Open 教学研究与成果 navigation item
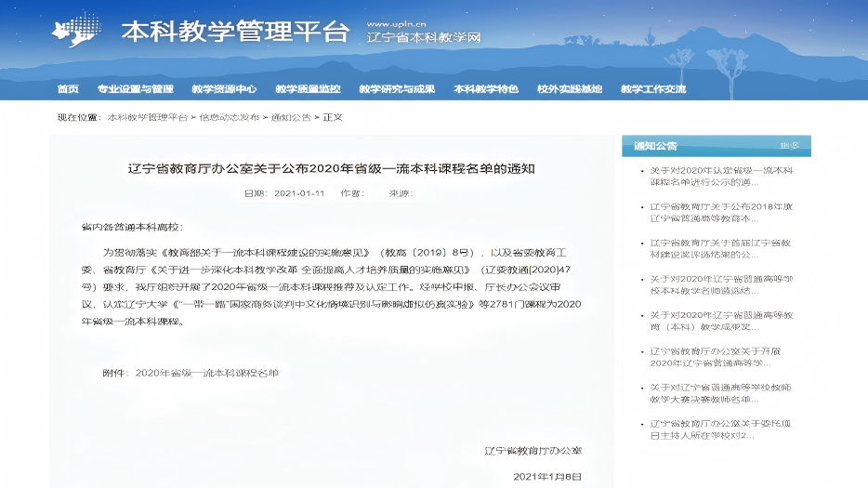The width and height of the screenshot is (868, 488). [x=397, y=89]
